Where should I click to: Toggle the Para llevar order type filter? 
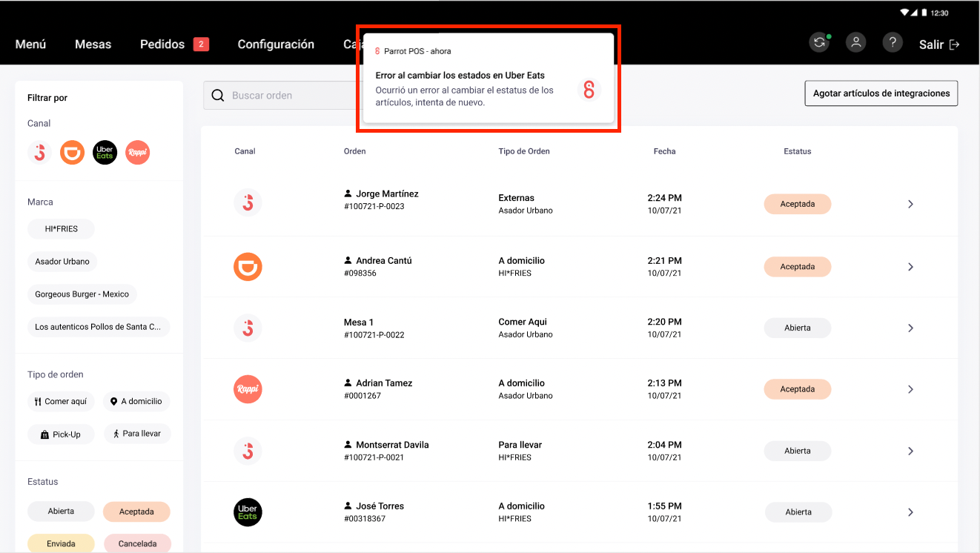(137, 434)
